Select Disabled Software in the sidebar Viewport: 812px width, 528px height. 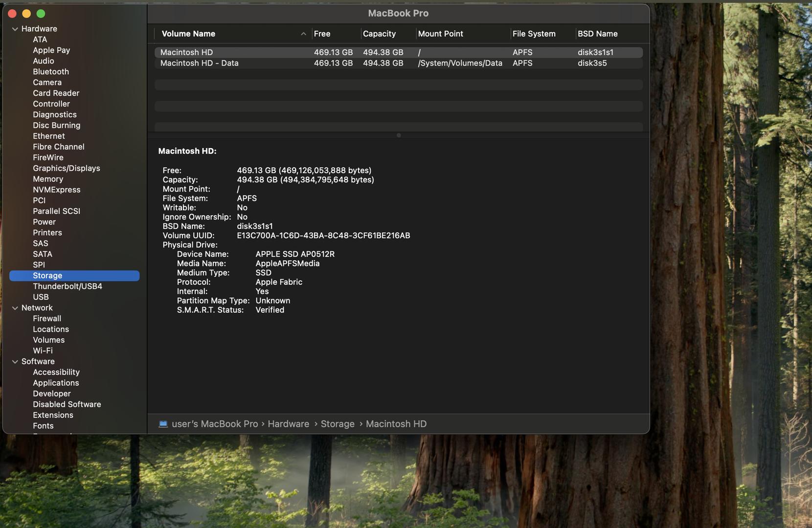[x=67, y=405]
